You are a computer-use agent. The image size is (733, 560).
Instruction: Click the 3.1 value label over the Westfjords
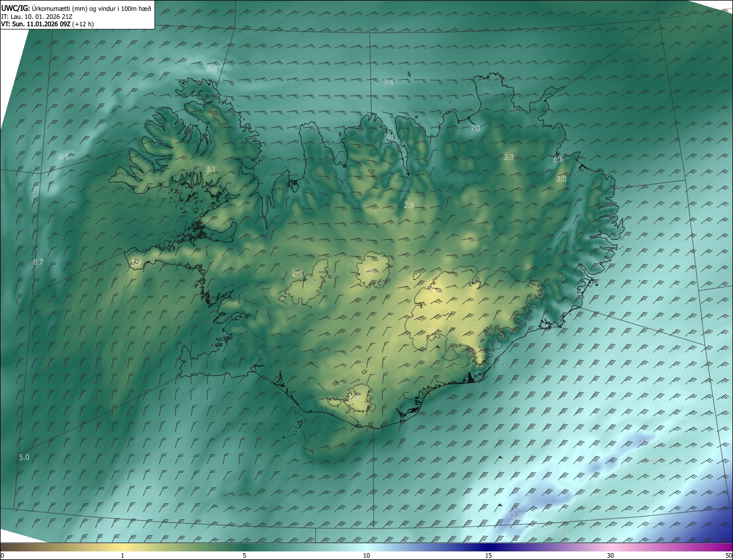211,169
